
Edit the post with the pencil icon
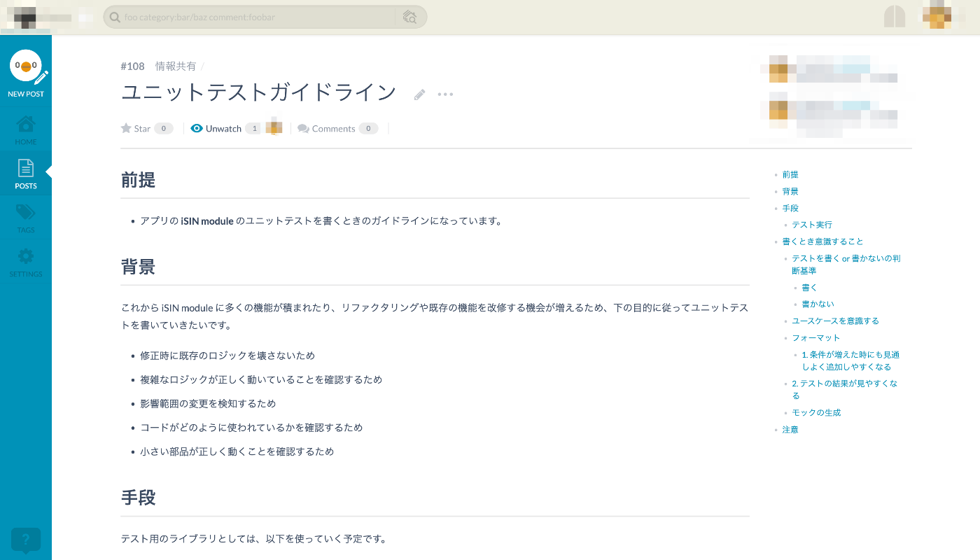(419, 94)
